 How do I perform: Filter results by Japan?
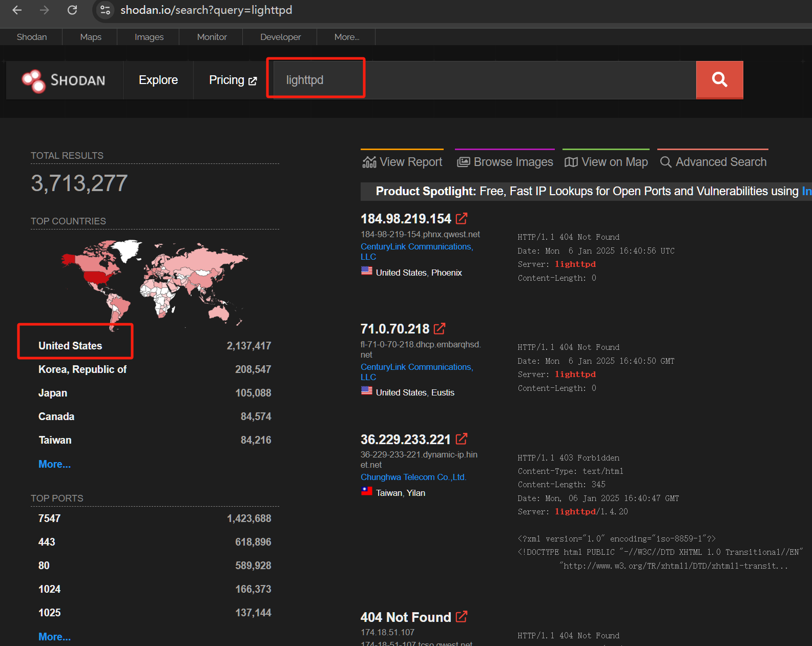[53, 393]
